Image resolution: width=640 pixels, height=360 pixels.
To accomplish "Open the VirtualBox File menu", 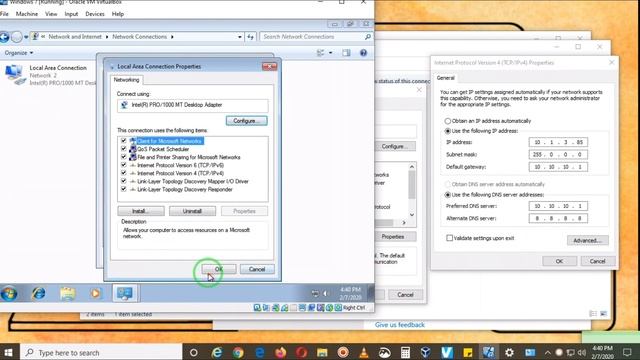I will coord(4,14).
